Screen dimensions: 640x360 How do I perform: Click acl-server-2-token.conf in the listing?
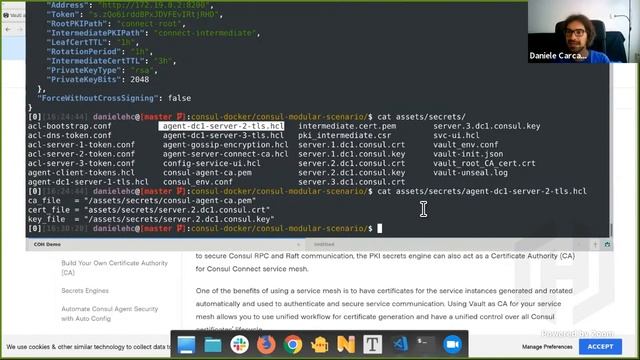[81, 154]
